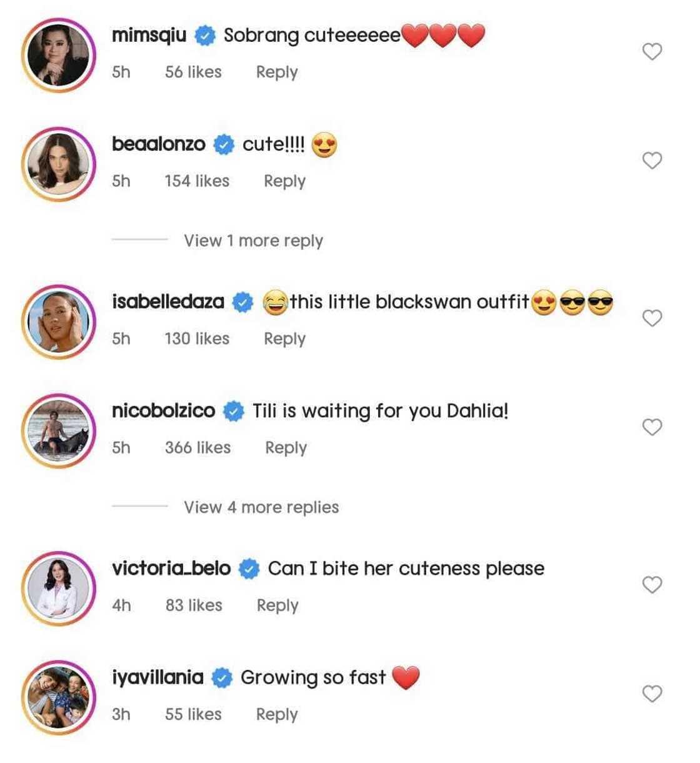Open mimsqiu's profile picture
700x763 pixels.
coord(59,55)
